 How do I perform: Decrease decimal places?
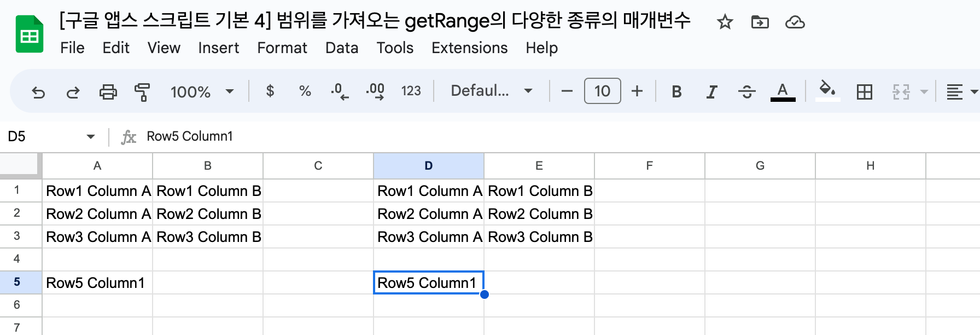tap(340, 91)
